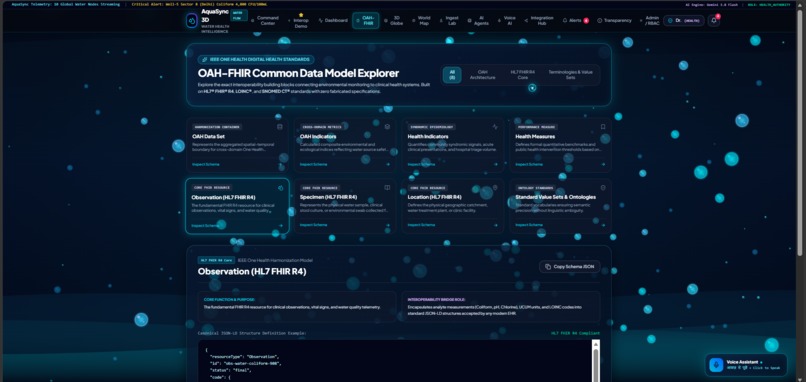Open the Location (HL7 FHIR R4) card title

[434, 197]
